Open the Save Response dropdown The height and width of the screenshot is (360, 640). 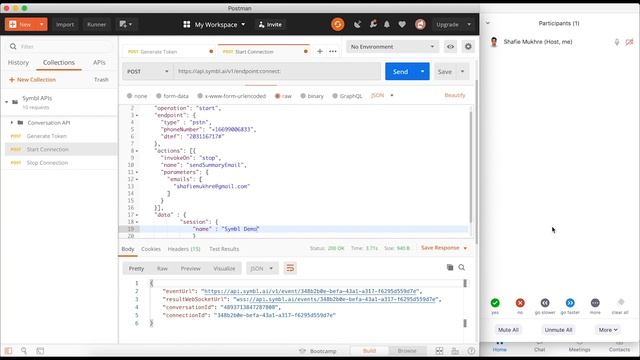[x=444, y=248]
